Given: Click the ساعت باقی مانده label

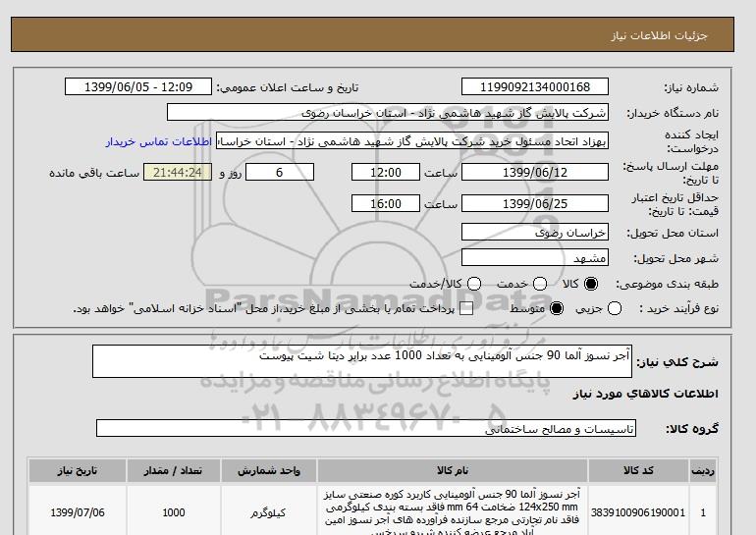Looking at the screenshot, I should pyautogui.click(x=94, y=173).
